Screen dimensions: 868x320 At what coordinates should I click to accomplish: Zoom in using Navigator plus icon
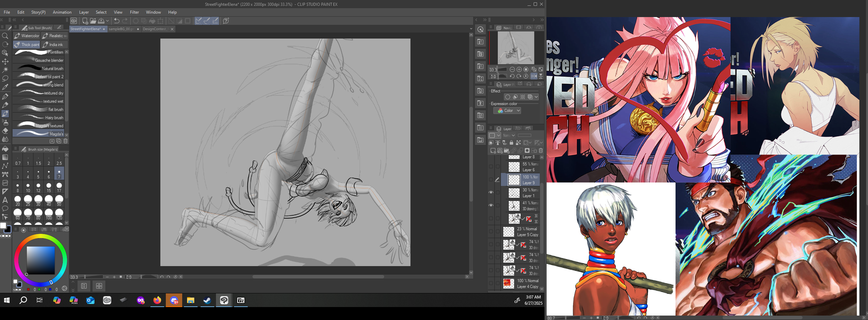(519, 69)
